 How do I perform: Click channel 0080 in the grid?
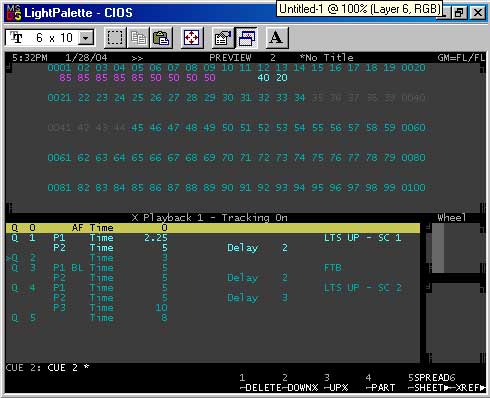(413, 158)
